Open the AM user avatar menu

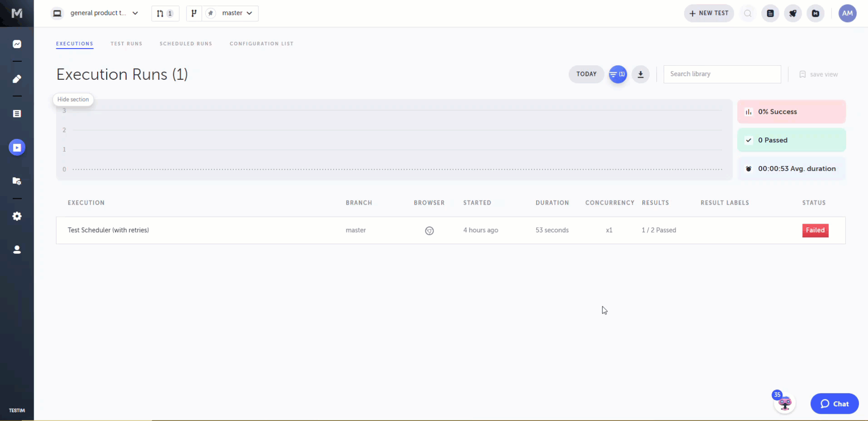point(847,13)
